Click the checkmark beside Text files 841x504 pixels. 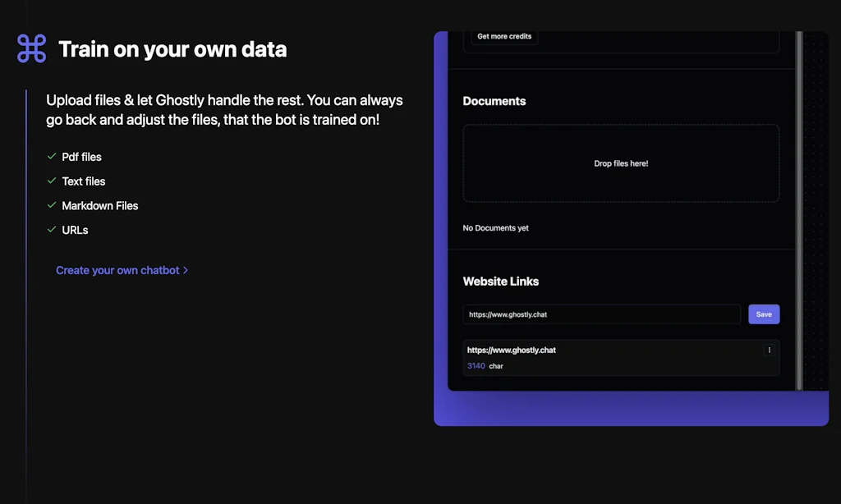point(52,181)
